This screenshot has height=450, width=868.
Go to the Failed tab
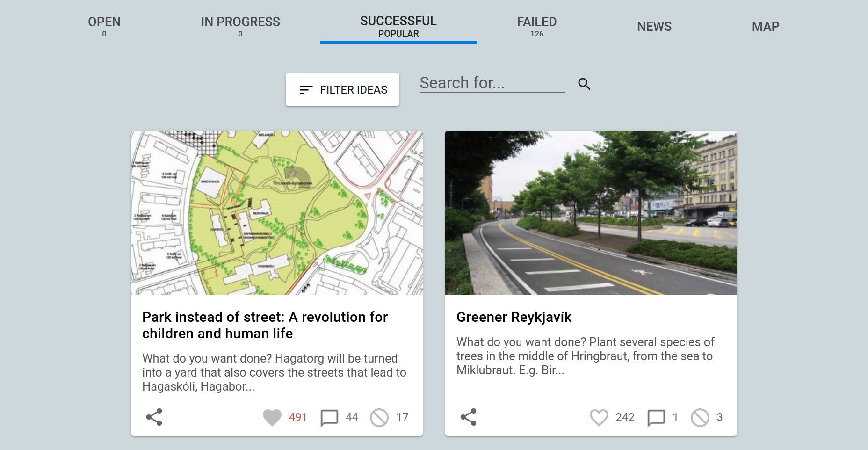tap(537, 26)
